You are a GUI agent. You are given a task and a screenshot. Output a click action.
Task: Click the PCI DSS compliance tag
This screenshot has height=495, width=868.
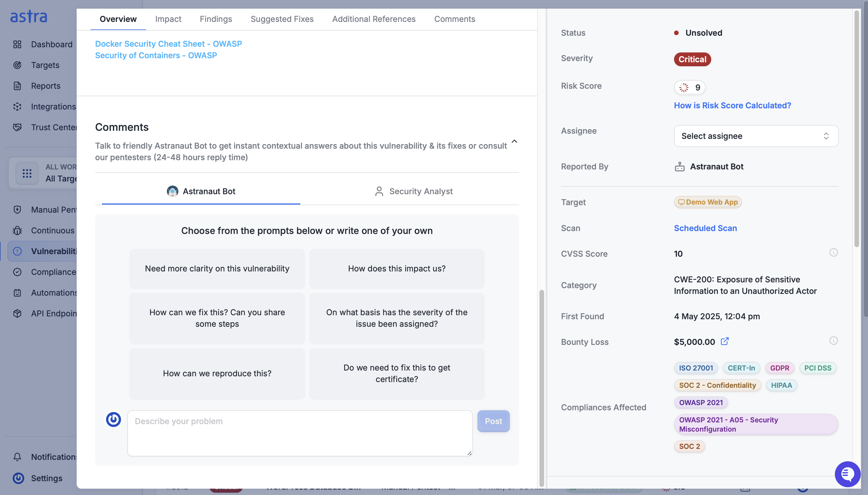(818, 368)
